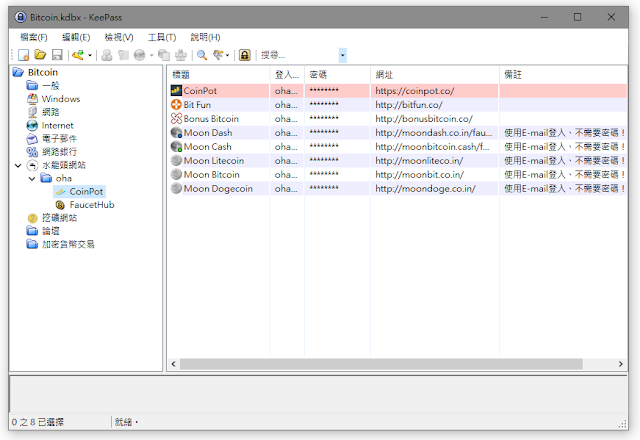This screenshot has width=640, height=440.
Task: Click the KeePass app icon in title bar
Action: tap(20, 17)
